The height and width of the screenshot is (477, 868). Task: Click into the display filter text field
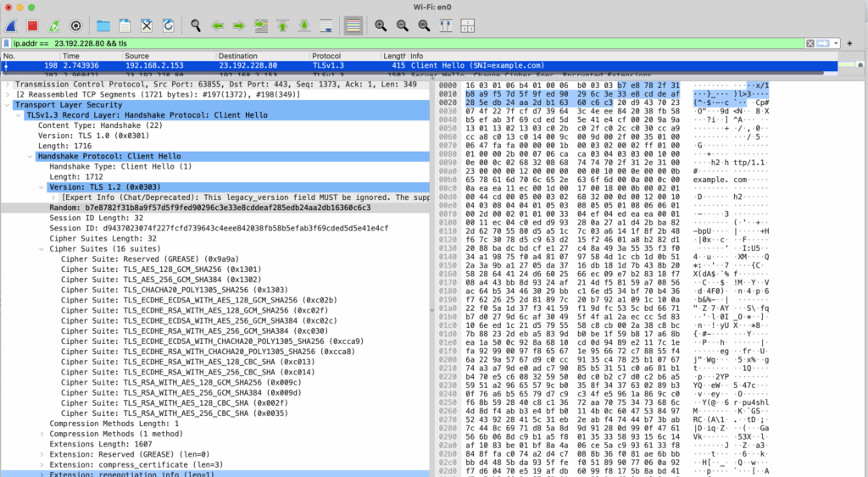[x=407, y=43]
